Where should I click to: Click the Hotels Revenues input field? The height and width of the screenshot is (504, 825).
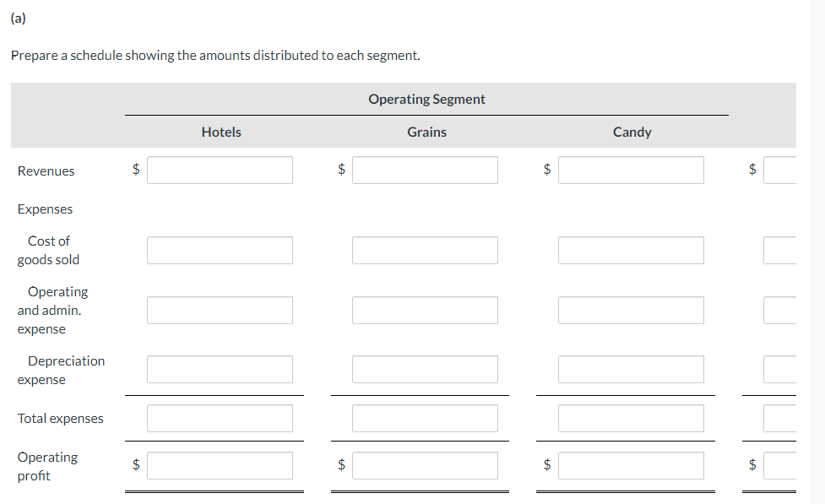point(220,170)
